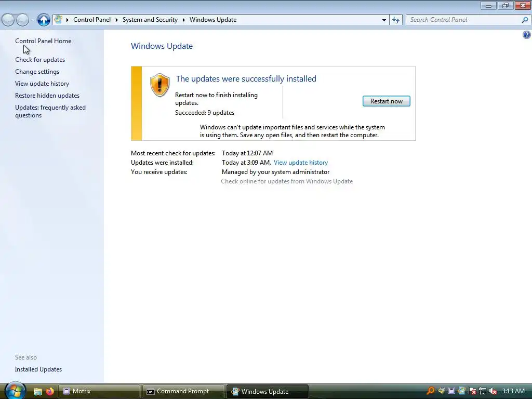Click the yellow warning shield icon
The image size is (532, 399).
[159, 85]
